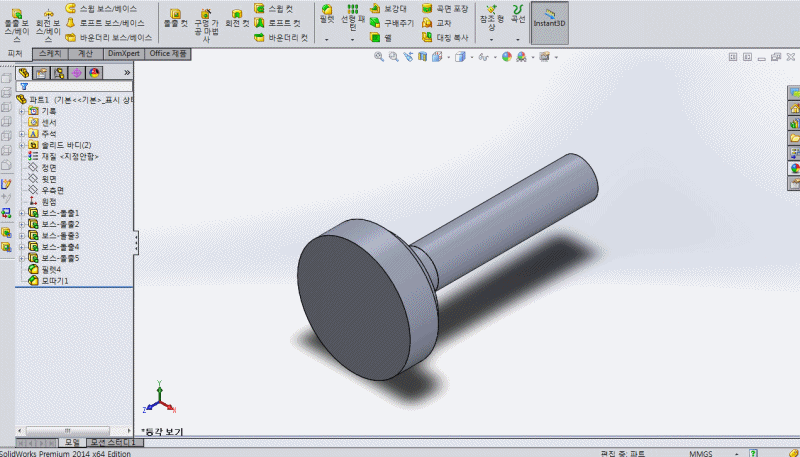800x457 pixels.
Task: Toggle the Instant3D button
Action: 549,22
